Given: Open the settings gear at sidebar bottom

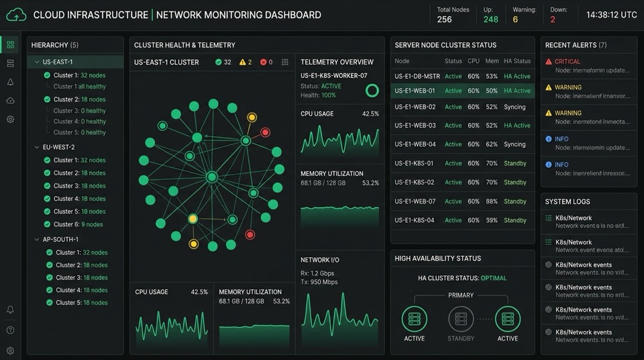Looking at the screenshot, I should 10,351.
